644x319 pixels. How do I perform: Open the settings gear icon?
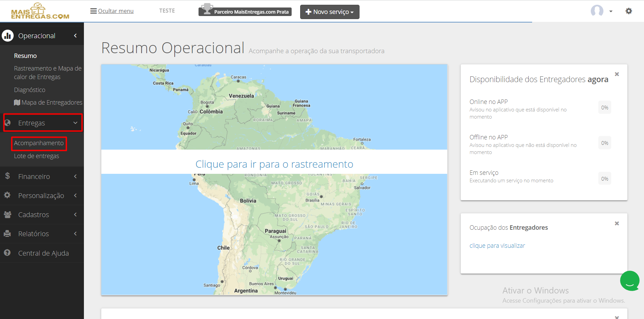(629, 11)
